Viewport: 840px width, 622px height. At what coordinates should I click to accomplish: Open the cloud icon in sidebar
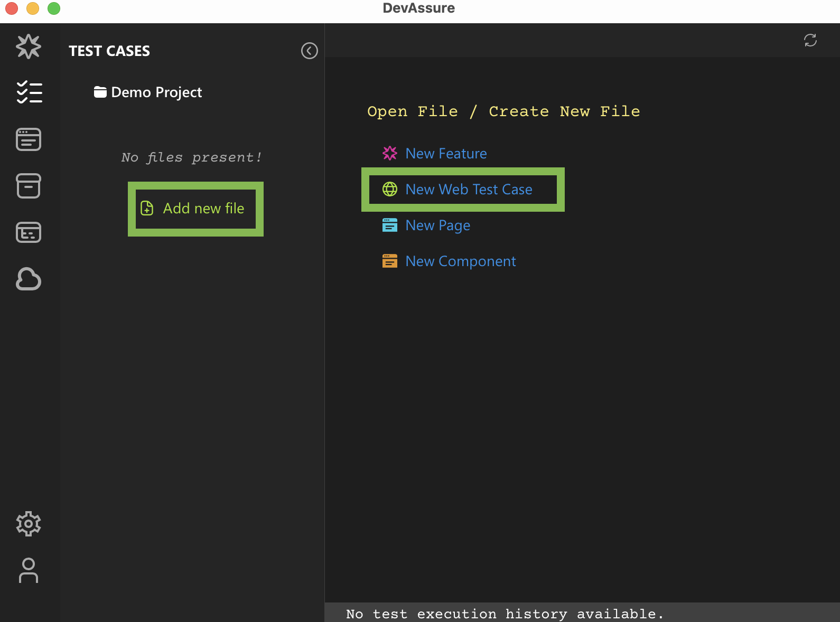tap(29, 279)
